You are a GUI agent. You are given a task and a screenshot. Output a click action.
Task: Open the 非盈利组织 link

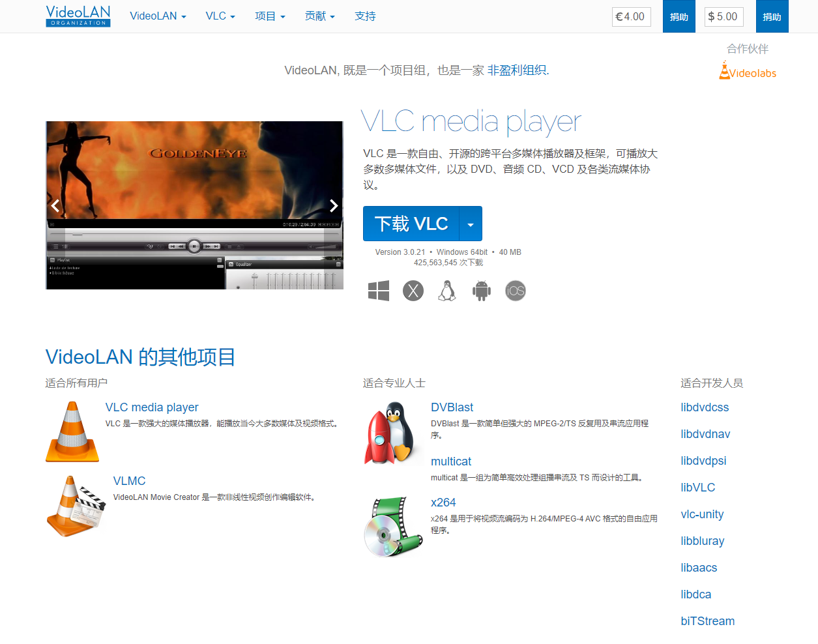pyautogui.click(x=517, y=70)
